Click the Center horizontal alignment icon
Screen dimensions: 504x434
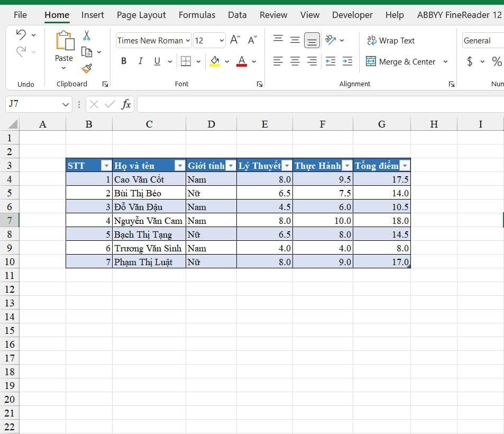pyautogui.click(x=295, y=61)
